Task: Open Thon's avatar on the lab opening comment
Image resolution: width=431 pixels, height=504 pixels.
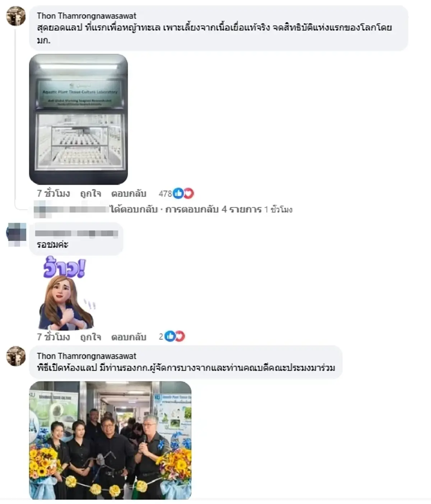Action: coord(16,356)
